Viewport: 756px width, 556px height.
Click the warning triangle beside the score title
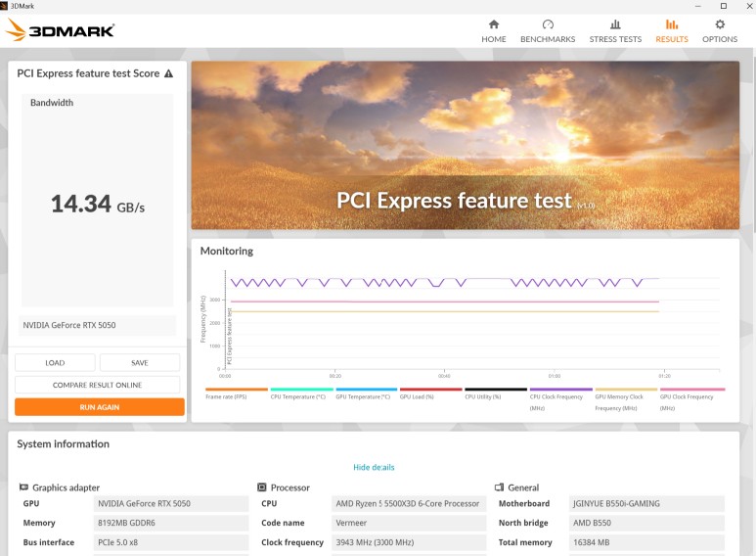168,73
